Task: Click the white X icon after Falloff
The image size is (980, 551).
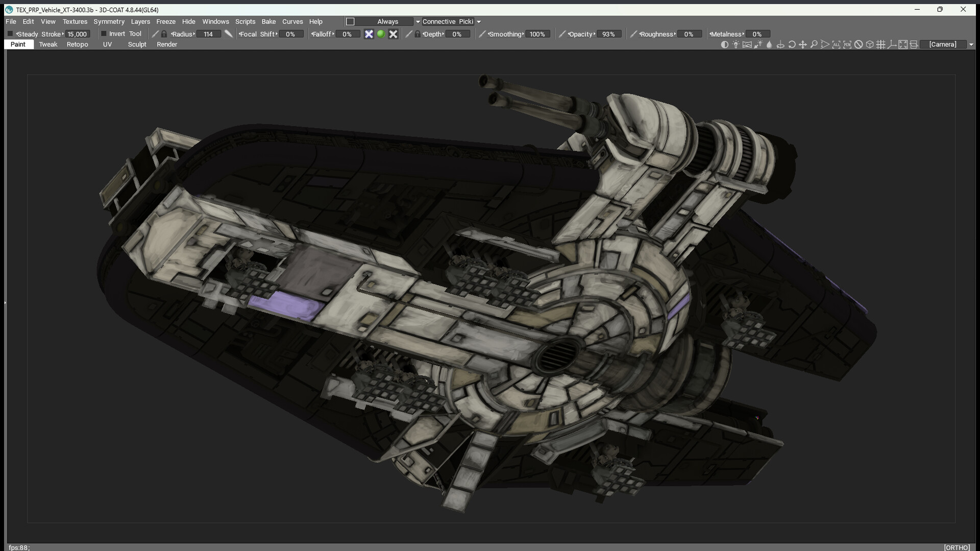Action: (x=393, y=34)
